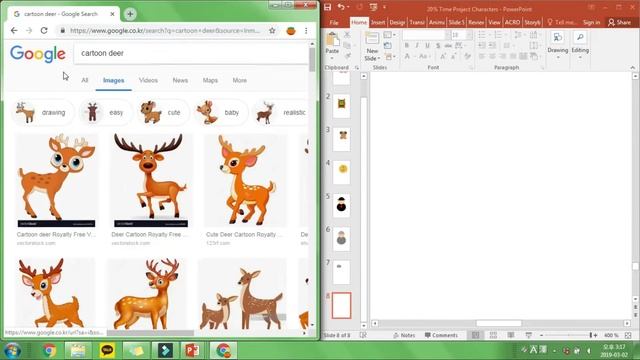Apply Bold formatting in PowerPoint
Screen dimensions: 640x360
coord(407,46)
